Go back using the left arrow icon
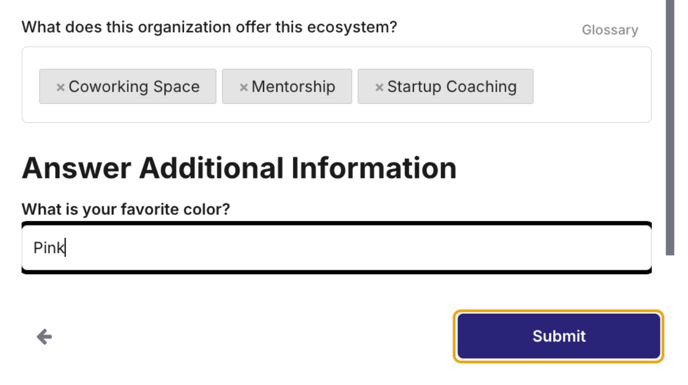Viewport: 688px width, 385px height. click(44, 337)
